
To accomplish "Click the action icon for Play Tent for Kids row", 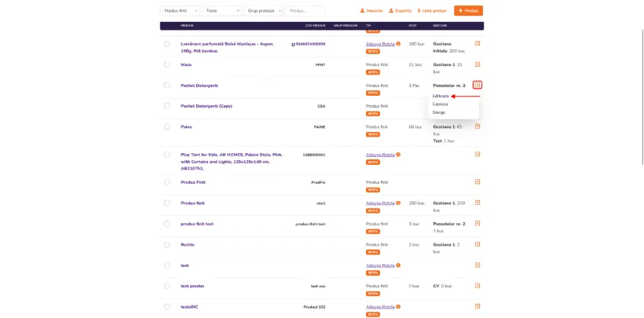I will [478, 154].
